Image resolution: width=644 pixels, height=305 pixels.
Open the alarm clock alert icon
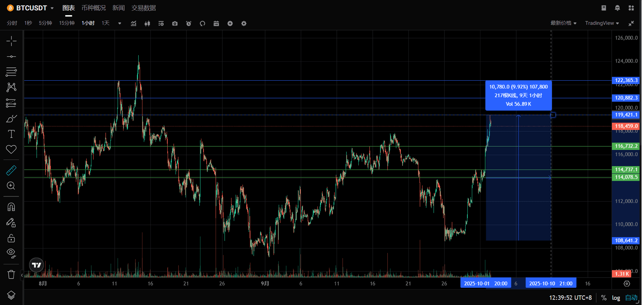pos(188,24)
